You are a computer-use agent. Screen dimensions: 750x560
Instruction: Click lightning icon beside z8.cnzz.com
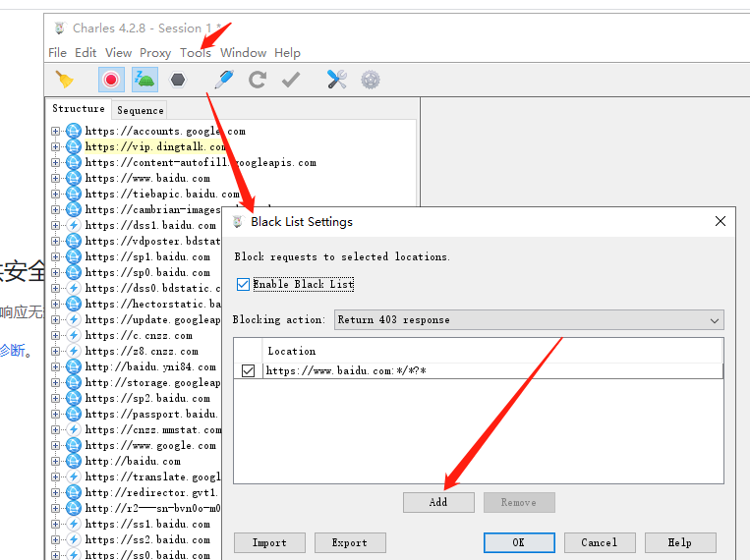pos(73,351)
